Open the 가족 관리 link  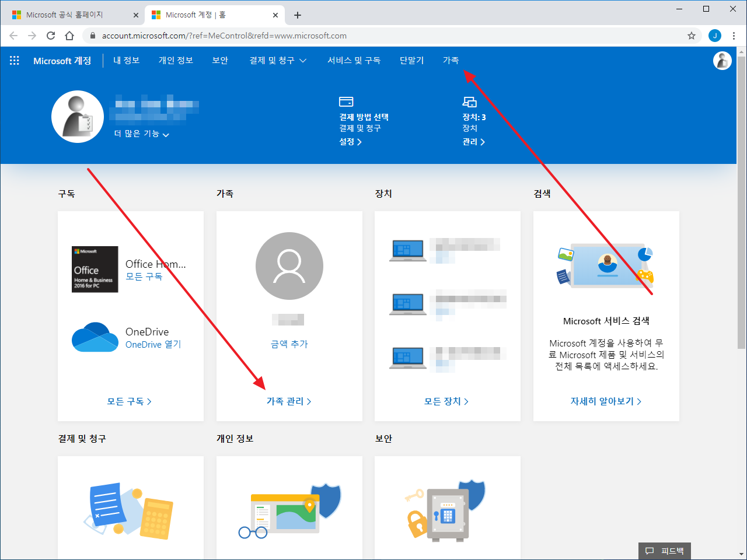tap(289, 401)
